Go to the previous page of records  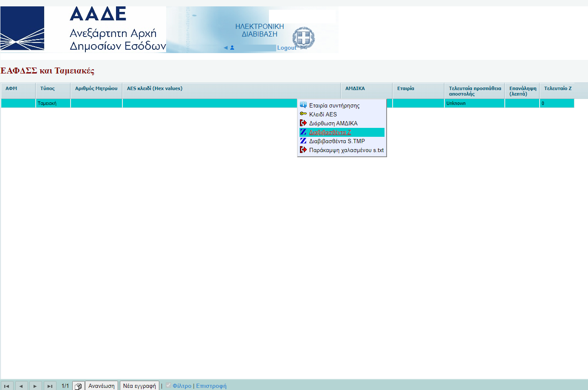[21, 386]
